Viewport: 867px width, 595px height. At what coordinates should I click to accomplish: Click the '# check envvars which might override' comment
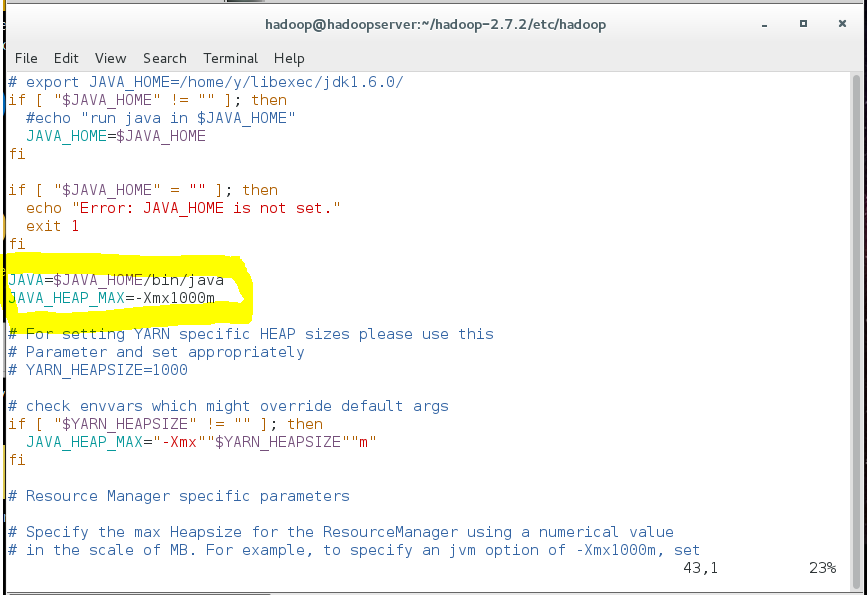228,406
